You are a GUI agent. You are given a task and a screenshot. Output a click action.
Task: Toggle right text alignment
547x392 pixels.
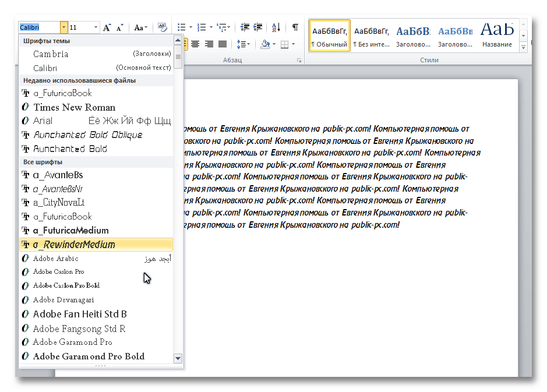click(x=209, y=44)
